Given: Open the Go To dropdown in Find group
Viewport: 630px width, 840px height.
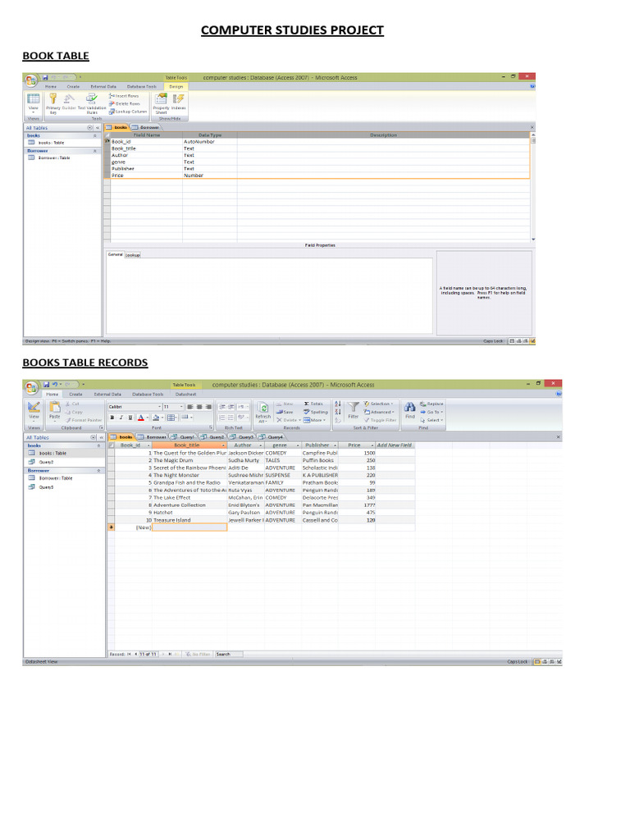Looking at the screenshot, I should pos(431,412).
